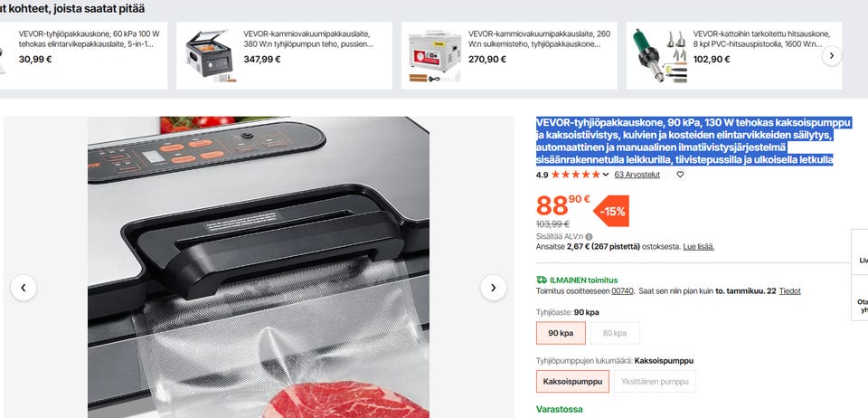Open the 270,90 € chamber vacuum sealer item

[509, 55]
